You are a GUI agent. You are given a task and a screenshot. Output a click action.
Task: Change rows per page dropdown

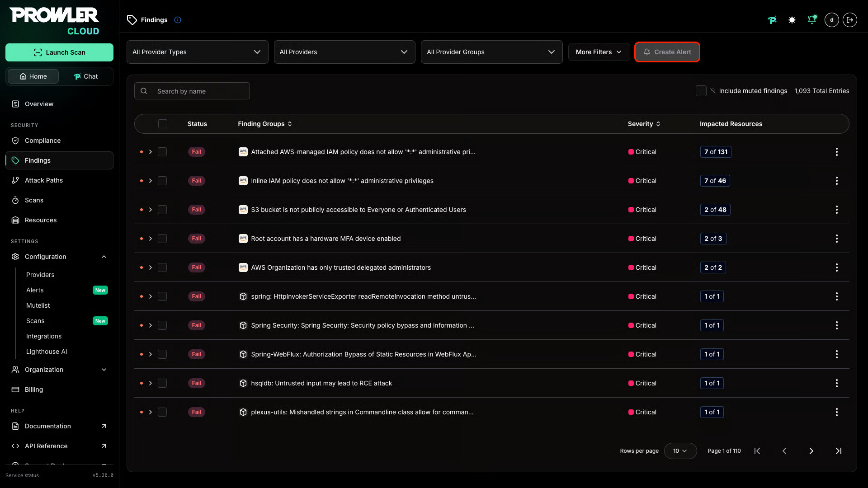(x=680, y=451)
